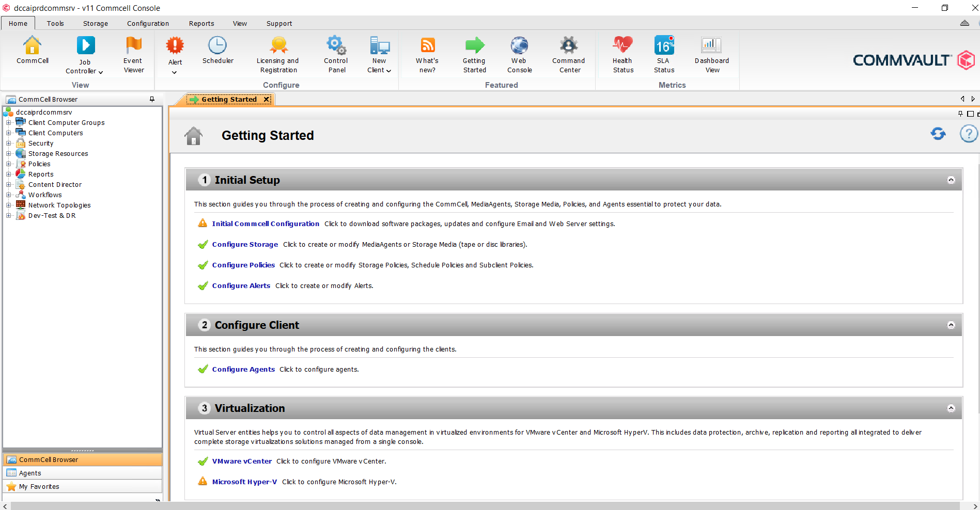Image resolution: width=980 pixels, height=510 pixels.
Task: Open the New Client dropdown arrow
Action: 388,71
